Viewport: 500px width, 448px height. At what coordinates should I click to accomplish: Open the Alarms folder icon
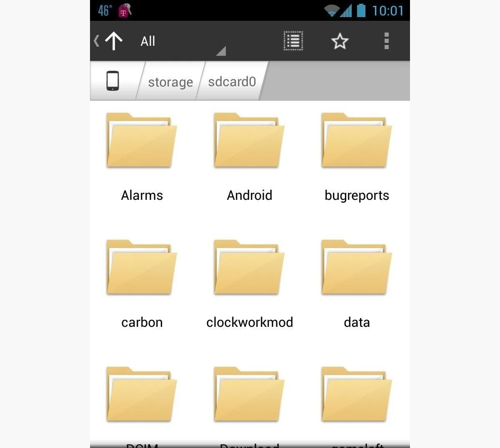[x=142, y=140]
